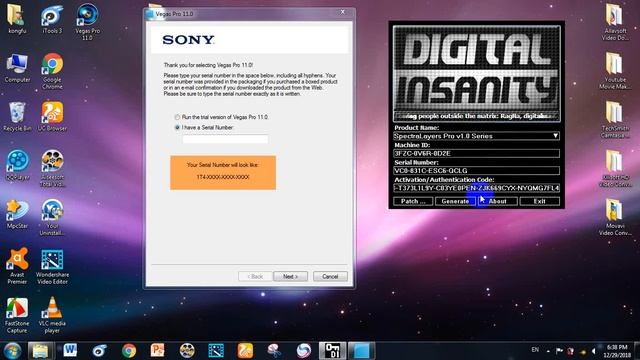Open MpcStar desktop shortcut
Screen dimensions: 640x360
pos(17,214)
